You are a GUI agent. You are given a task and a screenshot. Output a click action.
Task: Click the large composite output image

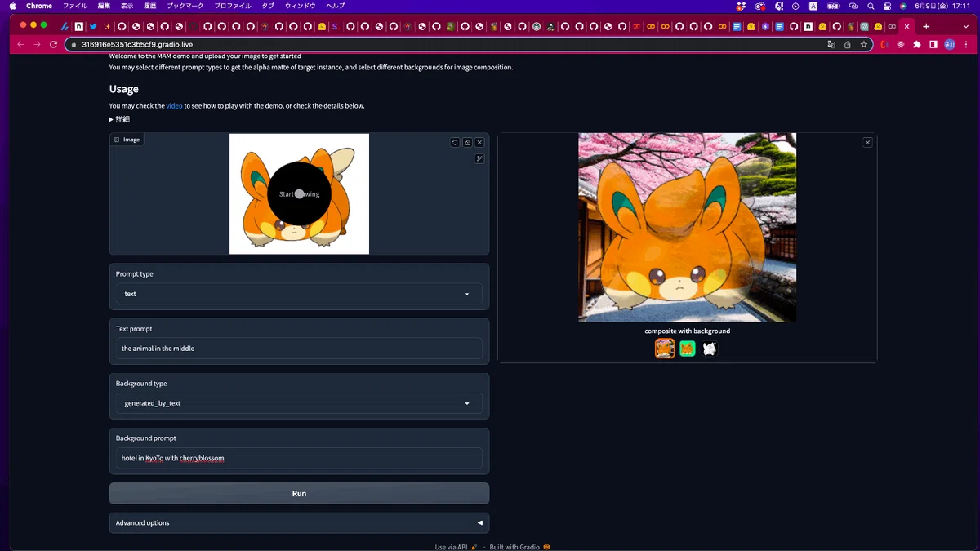click(688, 228)
